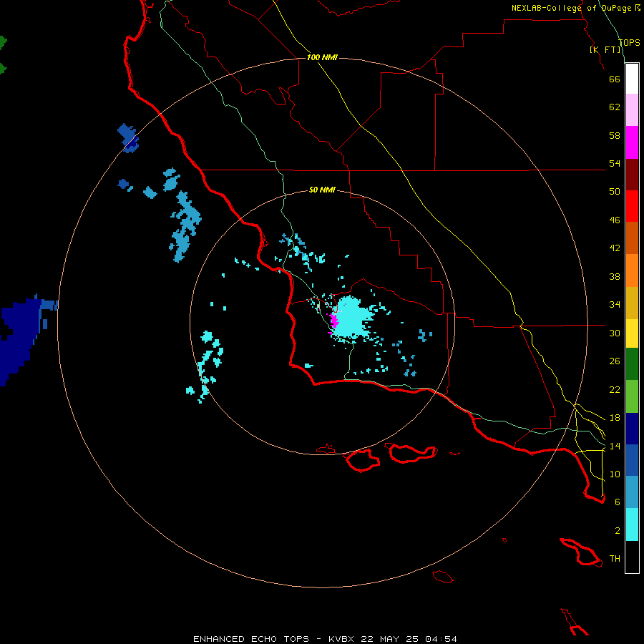644x644 pixels.
Task: Click the light pink 62 kft legend swatch
Action: [x=632, y=109]
